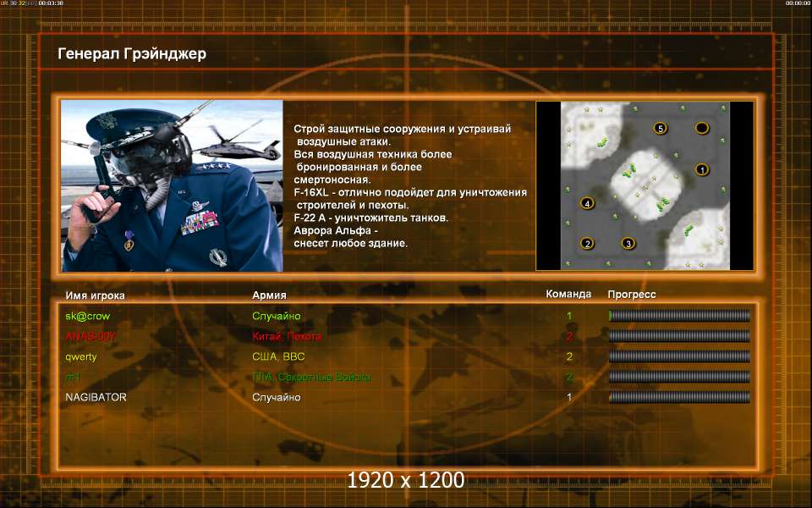Click the 'Генерал Грэйнджер' title
The width and height of the screenshot is (812, 508).
pyautogui.click(x=132, y=54)
